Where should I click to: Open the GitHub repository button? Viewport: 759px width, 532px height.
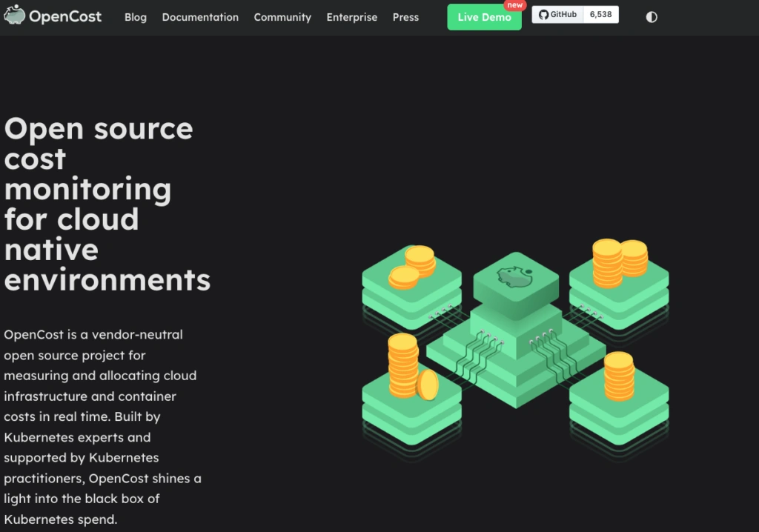[x=557, y=15]
